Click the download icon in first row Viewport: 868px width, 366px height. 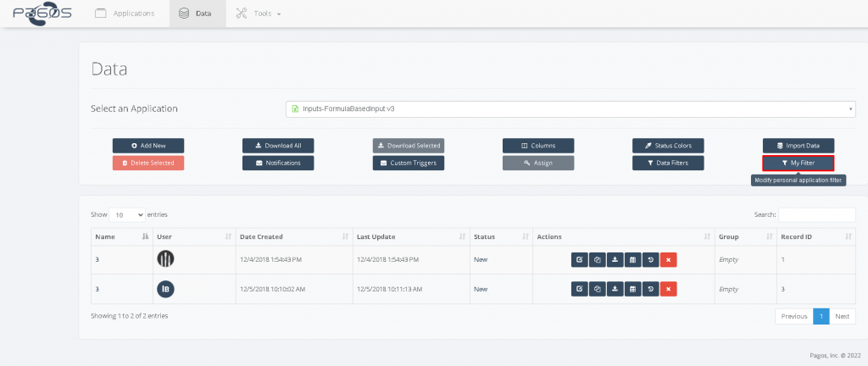point(615,260)
